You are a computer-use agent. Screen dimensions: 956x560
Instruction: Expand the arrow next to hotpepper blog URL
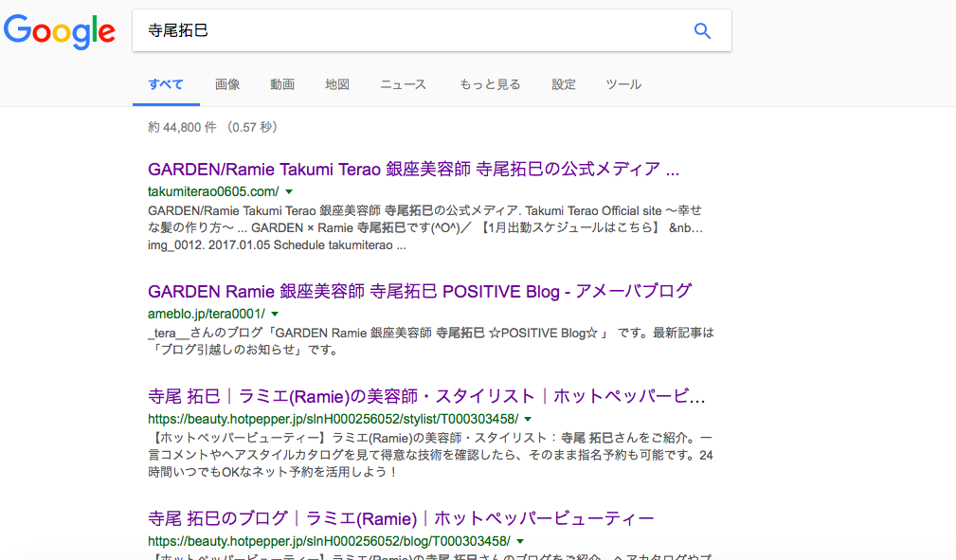pos(520,541)
